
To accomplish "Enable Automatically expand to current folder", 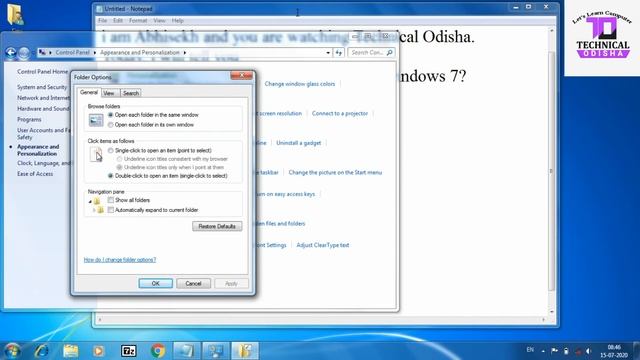I will click(111, 210).
